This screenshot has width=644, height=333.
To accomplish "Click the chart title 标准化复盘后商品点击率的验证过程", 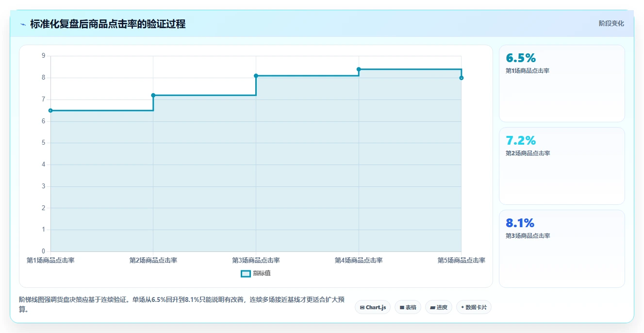I will [108, 24].
